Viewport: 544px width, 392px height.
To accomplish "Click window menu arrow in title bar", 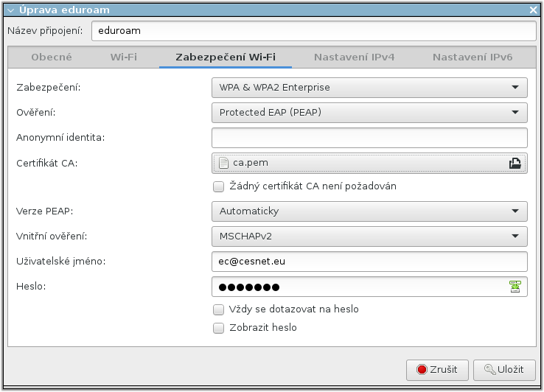I will pyautogui.click(x=11, y=10).
